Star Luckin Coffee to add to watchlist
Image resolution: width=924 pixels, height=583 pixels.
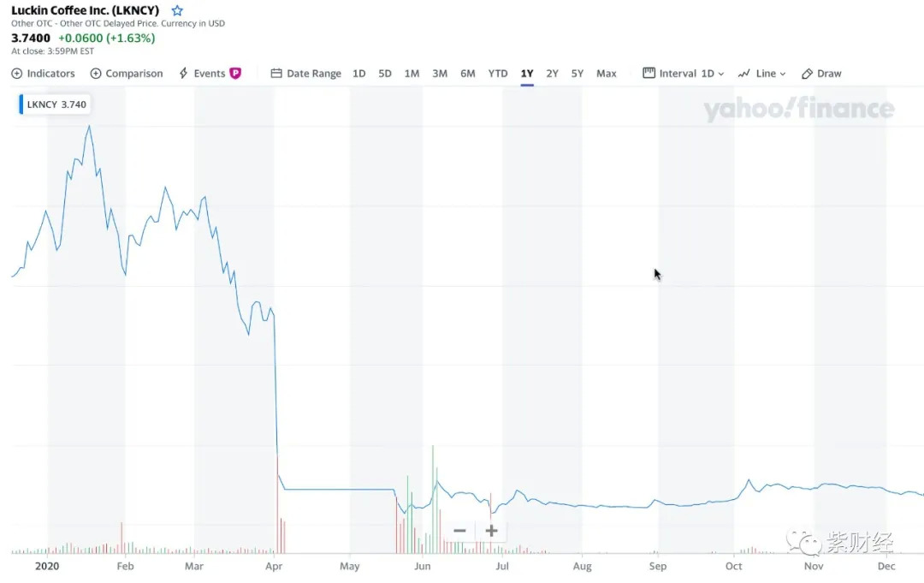[177, 11]
